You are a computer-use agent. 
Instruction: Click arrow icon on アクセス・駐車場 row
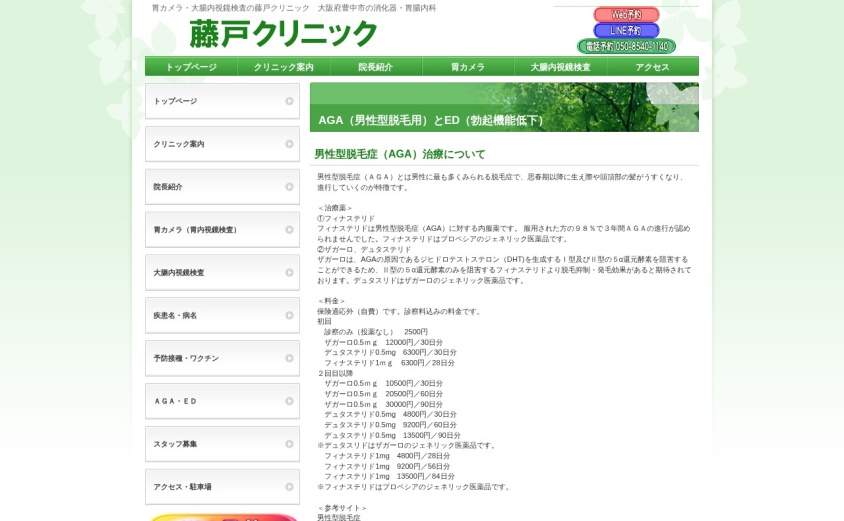pos(290,487)
